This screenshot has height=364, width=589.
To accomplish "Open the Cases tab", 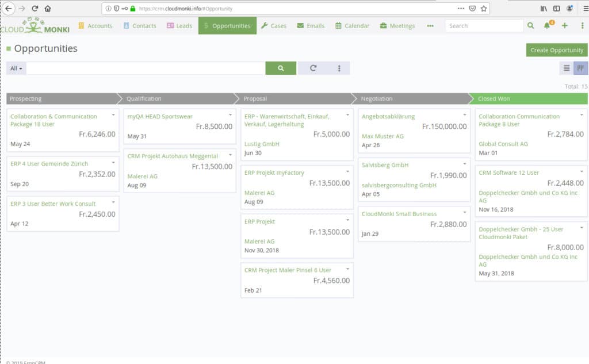I will click(274, 25).
